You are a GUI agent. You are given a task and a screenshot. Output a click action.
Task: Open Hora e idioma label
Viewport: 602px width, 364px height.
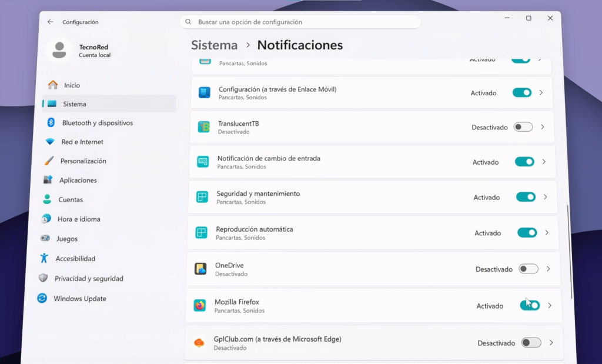(79, 219)
